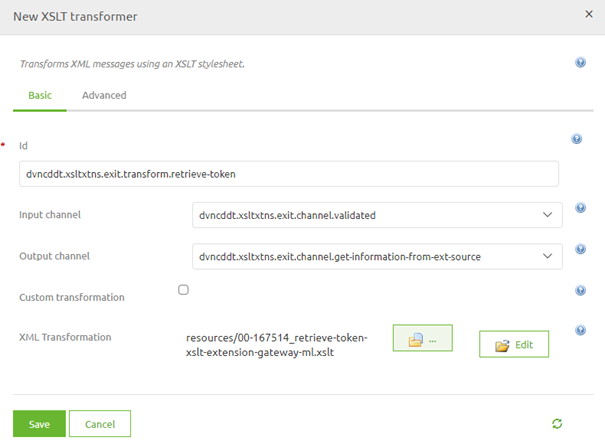Screen dimensions: 605x447
Task: Click the Output channel label
Action: click(54, 256)
